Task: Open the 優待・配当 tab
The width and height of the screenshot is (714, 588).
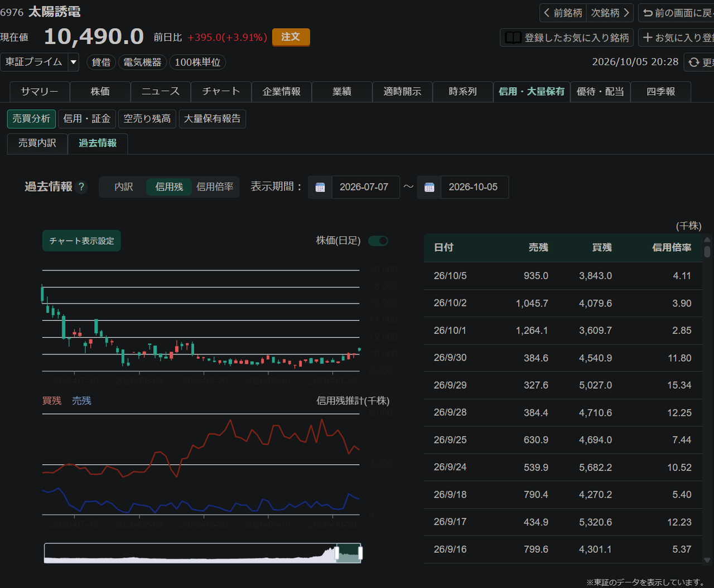Action: click(600, 92)
